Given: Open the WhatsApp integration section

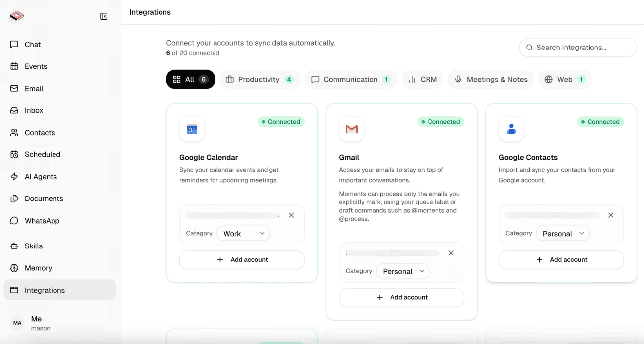Looking at the screenshot, I should pyautogui.click(x=42, y=220).
